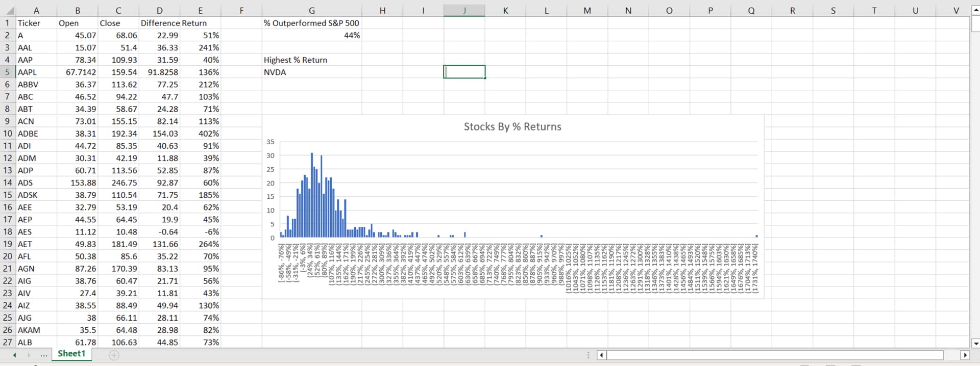Select the 44% outperformed value cell

point(311,36)
